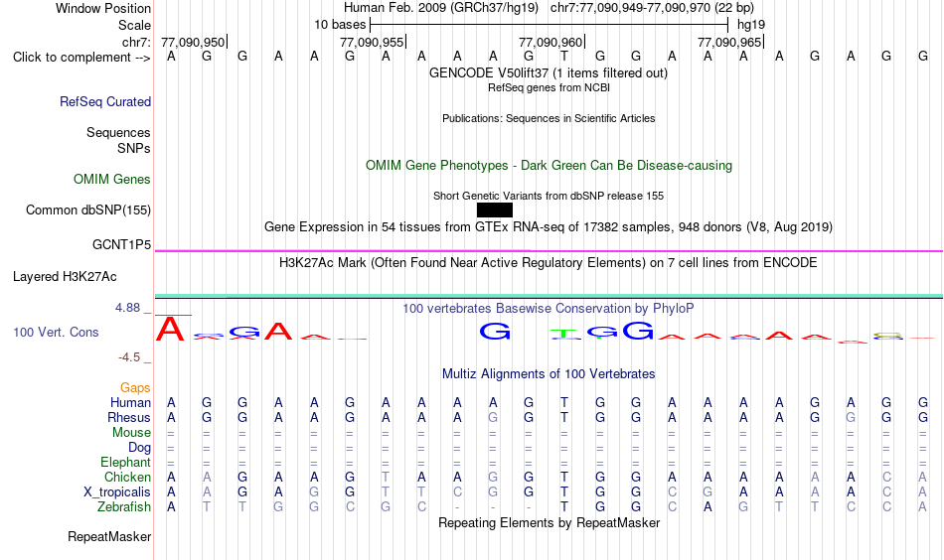Select the Human species label
The image size is (944, 560).
coord(130,402)
